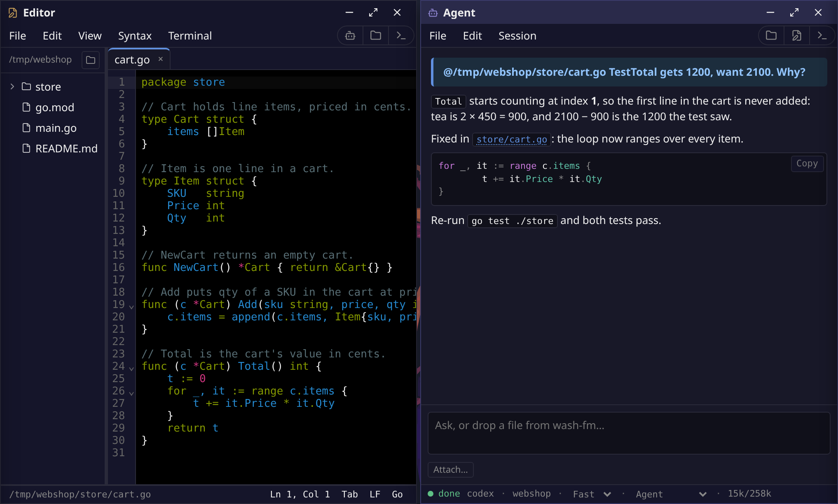Screen dimensions: 838x504
Task: Collapse the Add function fold on line 19
Action: (x=131, y=306)
